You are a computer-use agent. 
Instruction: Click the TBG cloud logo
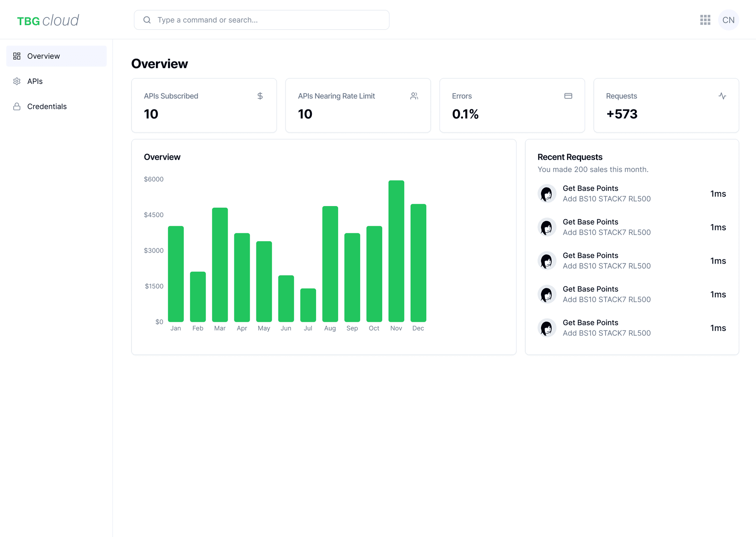(48, 20)
